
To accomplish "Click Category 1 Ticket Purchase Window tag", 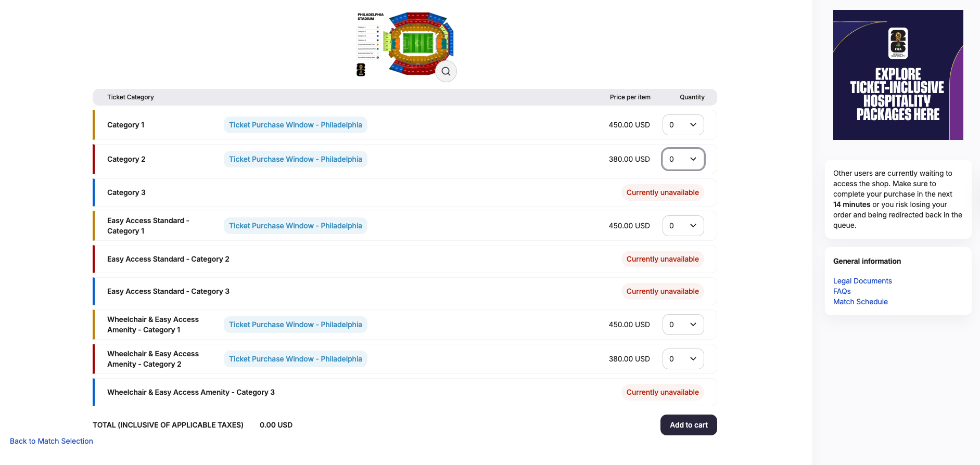I will click(295, 125).
